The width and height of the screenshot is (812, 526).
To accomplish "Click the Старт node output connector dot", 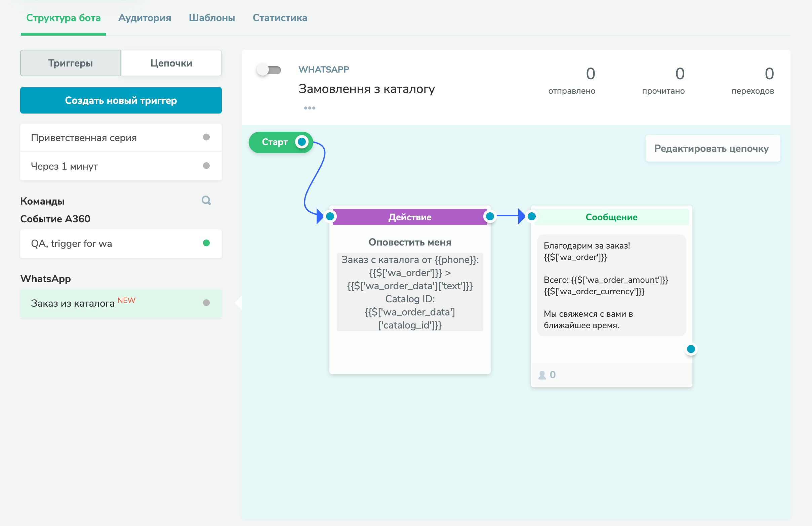I will tap(301, 142).
